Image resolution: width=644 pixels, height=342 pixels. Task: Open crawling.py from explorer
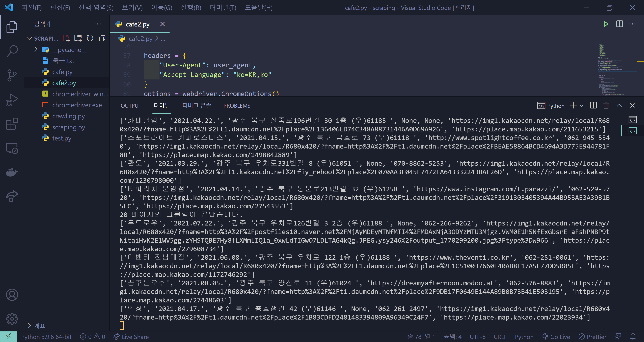click(x=68, y=116)
